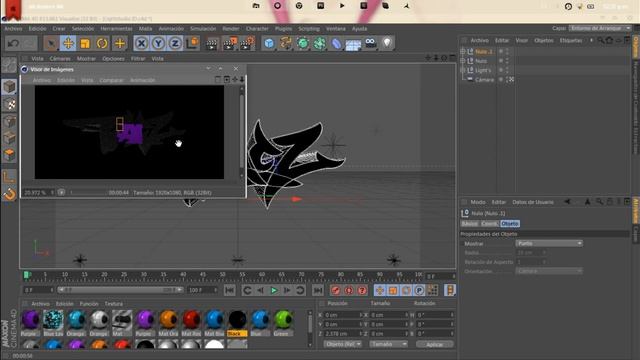The width and height of the screenshot is (640, 360).
Task: Click the make editable icon in left sidebar
Action: point(9,65)
